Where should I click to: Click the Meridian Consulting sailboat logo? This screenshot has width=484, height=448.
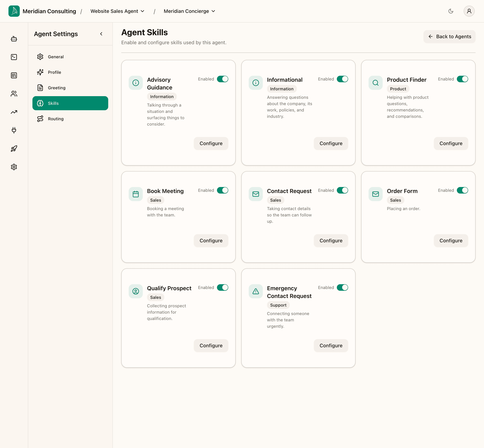pyautogui.click(x=14, y=11)
